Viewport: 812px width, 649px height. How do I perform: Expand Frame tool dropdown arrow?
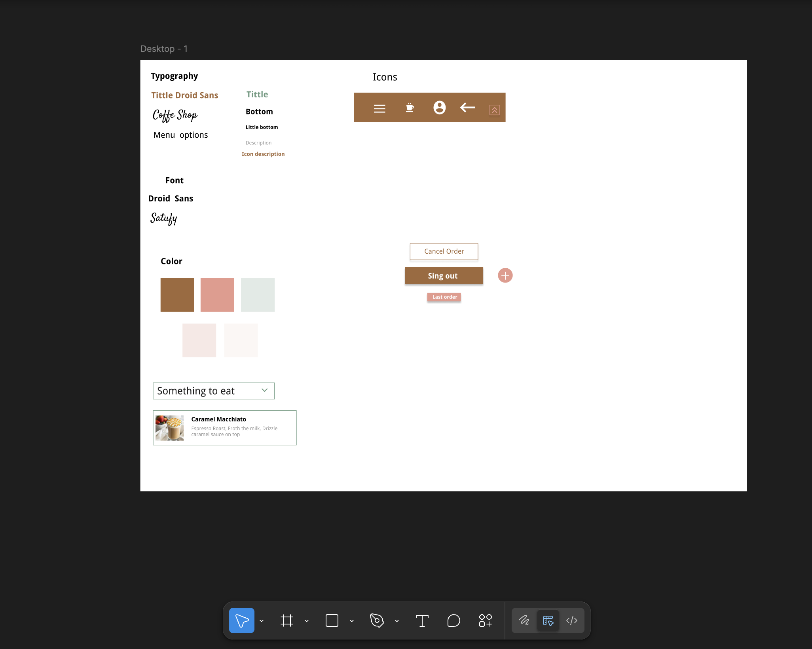(307, 621)
